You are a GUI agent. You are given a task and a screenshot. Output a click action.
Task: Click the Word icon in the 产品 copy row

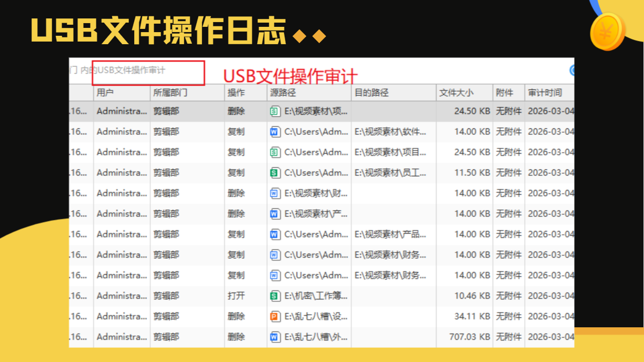(x=275, y=234)
